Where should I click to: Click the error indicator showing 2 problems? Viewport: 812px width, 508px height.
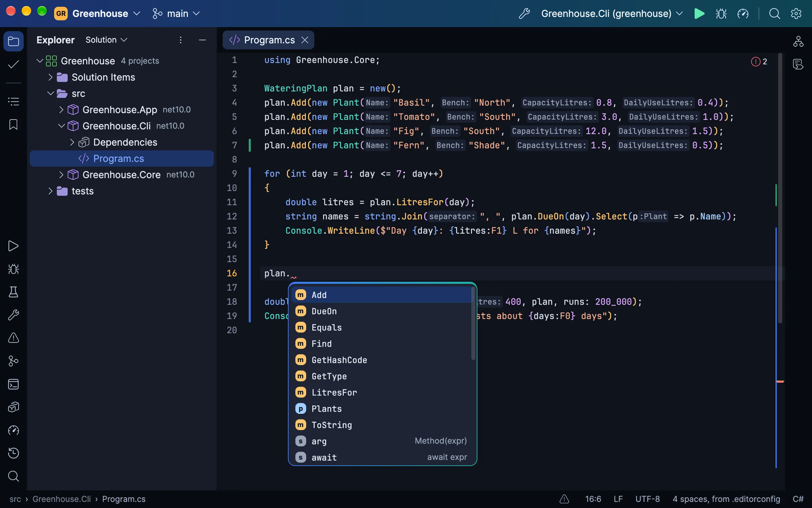[x=759, y=62]
